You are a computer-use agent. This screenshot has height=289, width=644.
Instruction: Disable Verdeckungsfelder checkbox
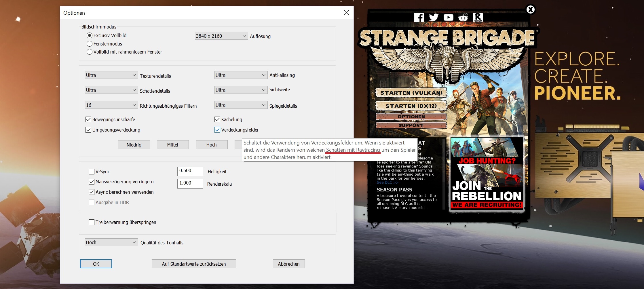click(x=217, y=130)
